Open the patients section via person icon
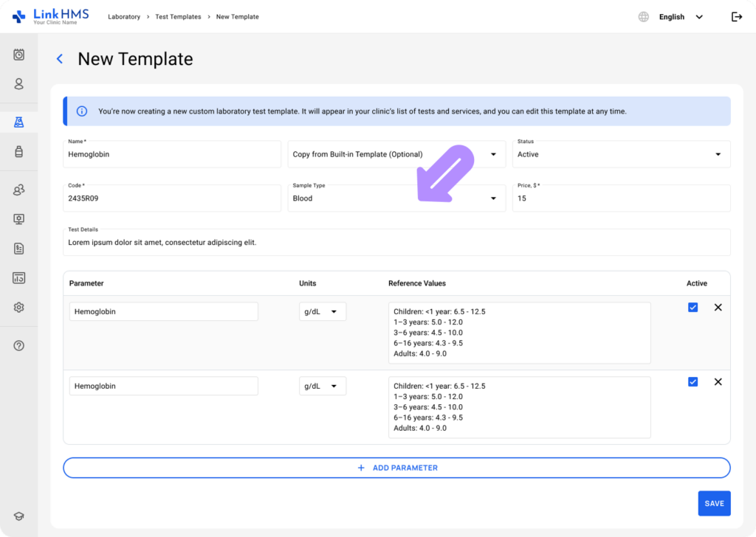The image size is (756, 537). [18, 84]
